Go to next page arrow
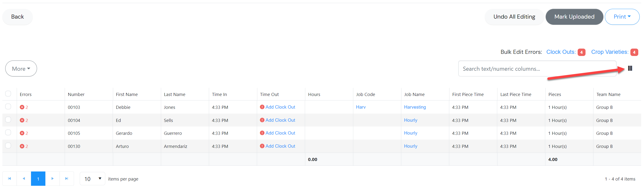 53,179
